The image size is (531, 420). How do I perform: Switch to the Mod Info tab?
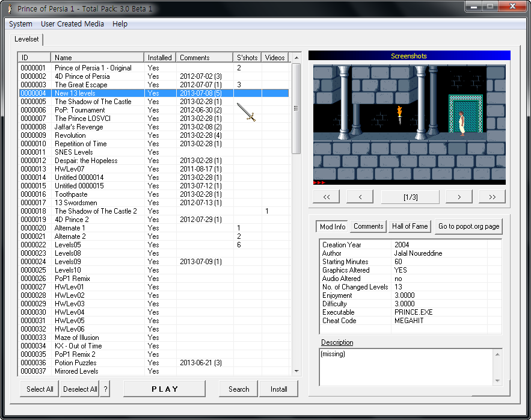tap(333, 226)
